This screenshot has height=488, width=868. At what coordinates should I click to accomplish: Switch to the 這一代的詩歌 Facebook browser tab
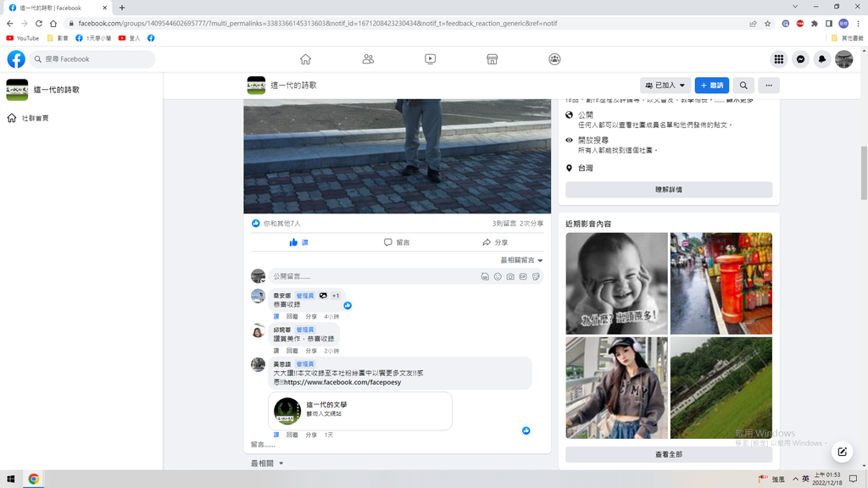coord(56,8)
